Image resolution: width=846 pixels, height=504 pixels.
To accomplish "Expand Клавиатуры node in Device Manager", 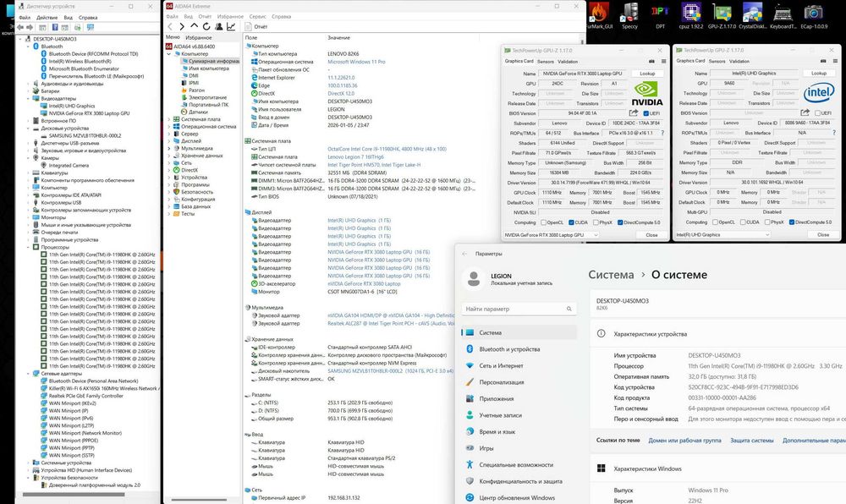I will pos(29,173).
